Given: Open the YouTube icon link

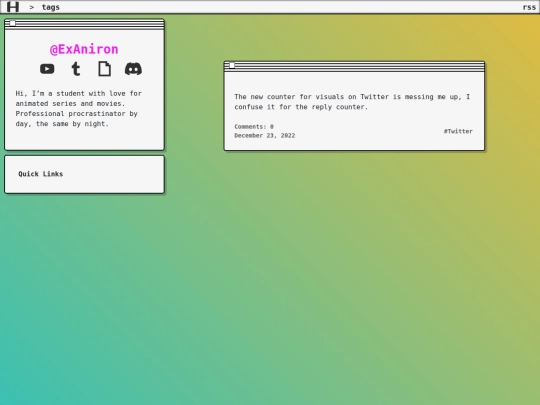Looking at the screenshot, I should point(47,69).
